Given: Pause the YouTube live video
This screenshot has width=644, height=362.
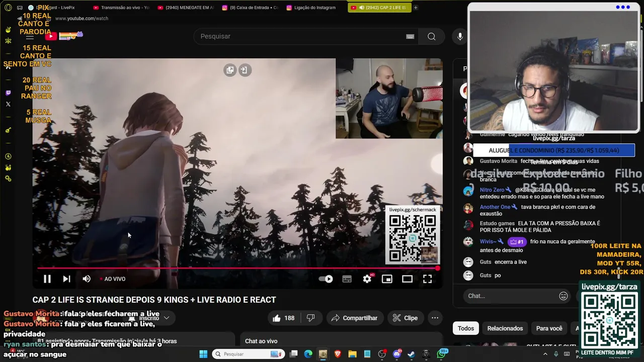Looking at the screenshot, I should [47, 279].
